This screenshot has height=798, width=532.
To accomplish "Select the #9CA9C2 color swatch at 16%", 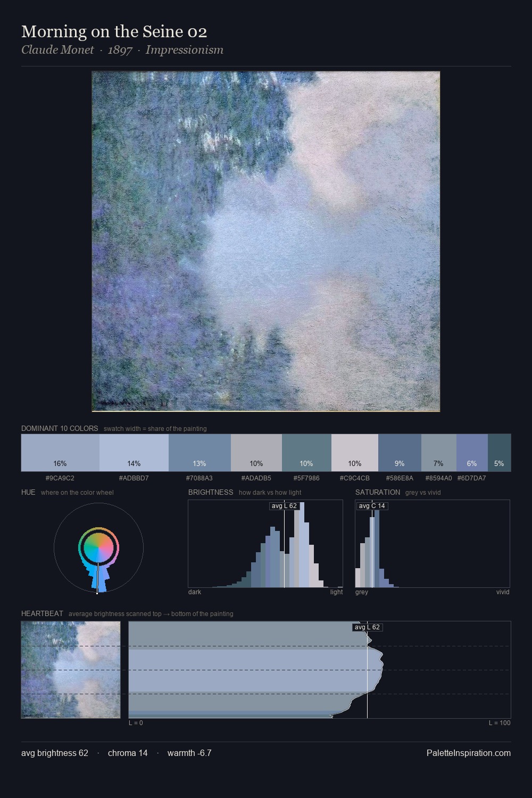I will click(60, 453).
